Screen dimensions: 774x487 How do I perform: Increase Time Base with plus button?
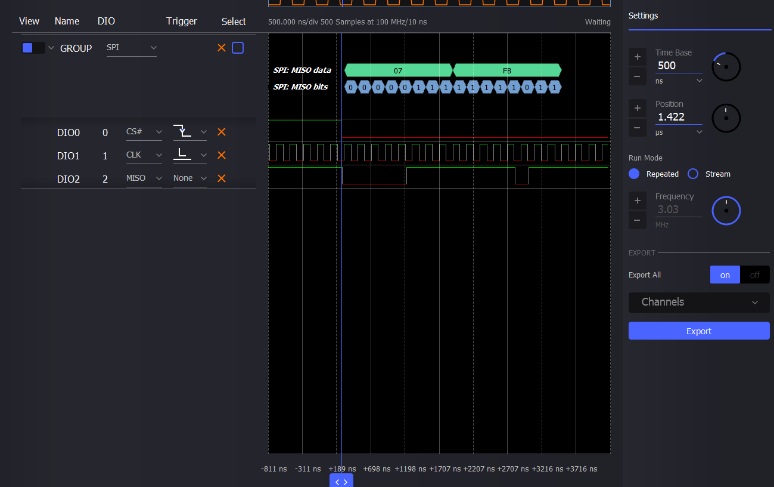[x=637, y=56]
